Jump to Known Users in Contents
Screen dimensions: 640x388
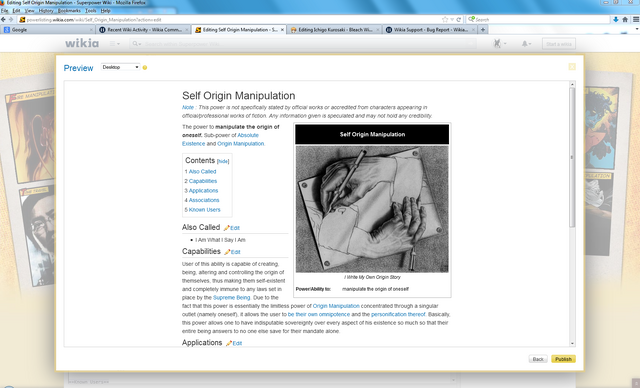click(204, 210)
